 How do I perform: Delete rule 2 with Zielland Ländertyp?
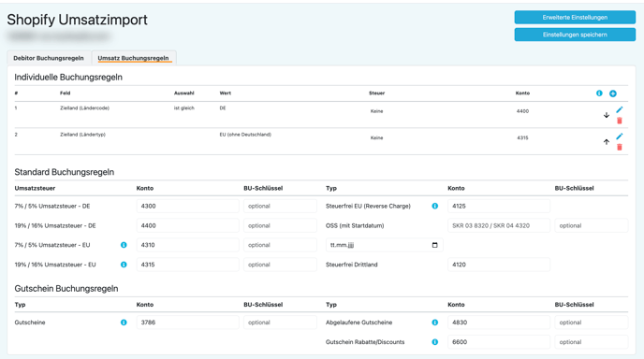coord(620,148)
